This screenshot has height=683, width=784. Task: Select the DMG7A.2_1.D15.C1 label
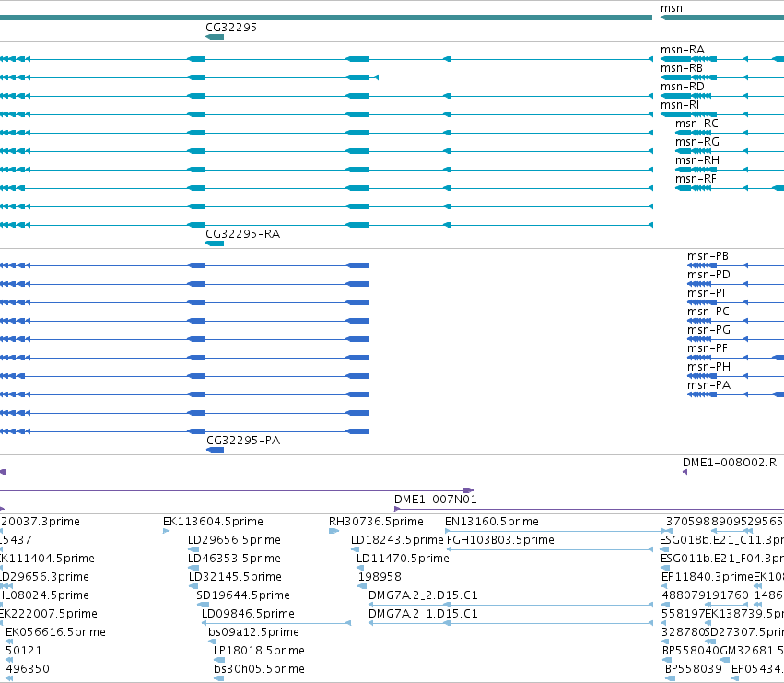click(423, 615)
